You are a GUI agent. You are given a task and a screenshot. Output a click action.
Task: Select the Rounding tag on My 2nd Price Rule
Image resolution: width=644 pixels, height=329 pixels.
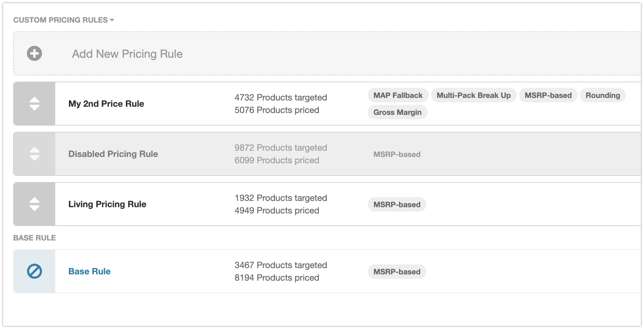click(603, 95)
